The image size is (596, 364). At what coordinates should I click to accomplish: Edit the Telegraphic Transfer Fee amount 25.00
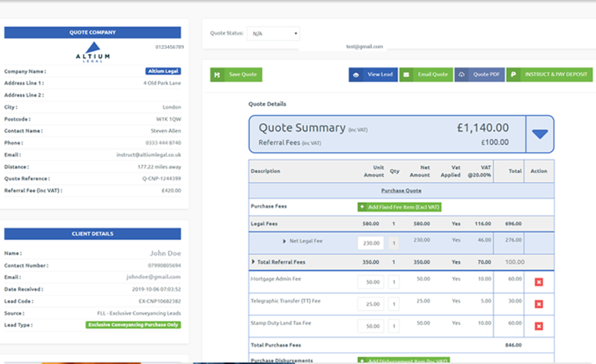[370, 304]
